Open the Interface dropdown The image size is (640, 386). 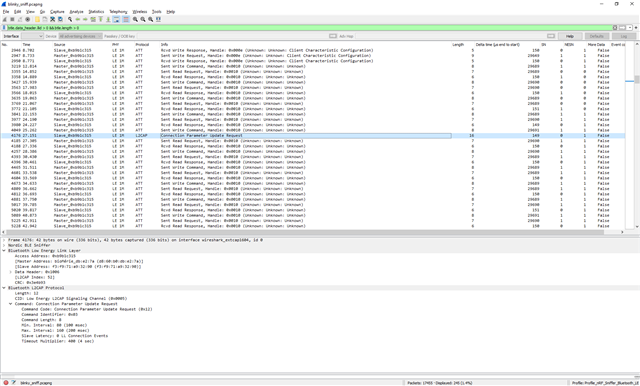pyautogui.click(x=32, y=36)
